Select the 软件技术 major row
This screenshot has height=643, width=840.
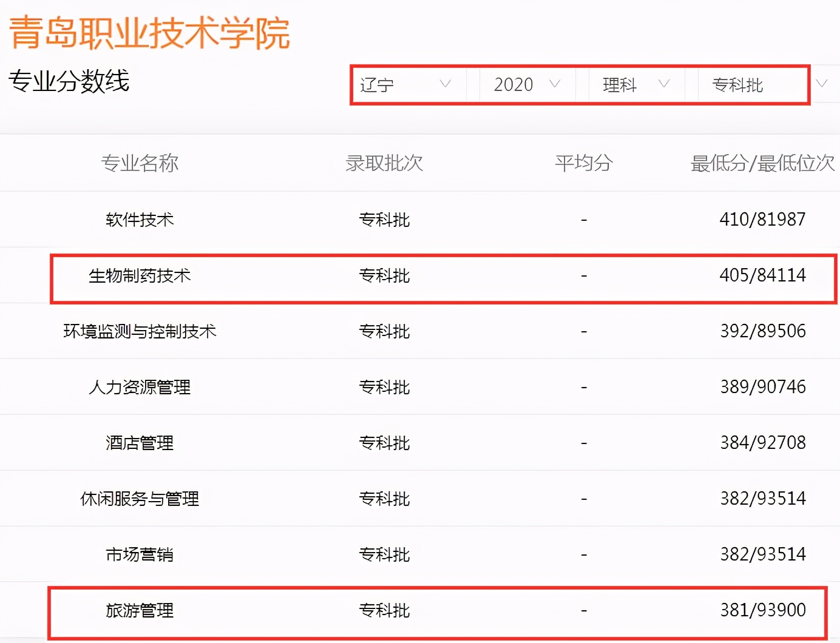point(139,220)
